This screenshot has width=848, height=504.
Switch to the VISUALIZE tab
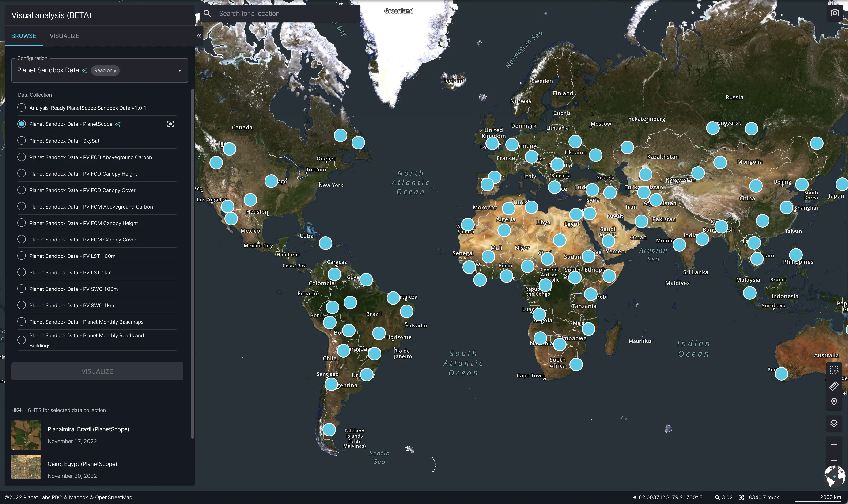point(64,36)
